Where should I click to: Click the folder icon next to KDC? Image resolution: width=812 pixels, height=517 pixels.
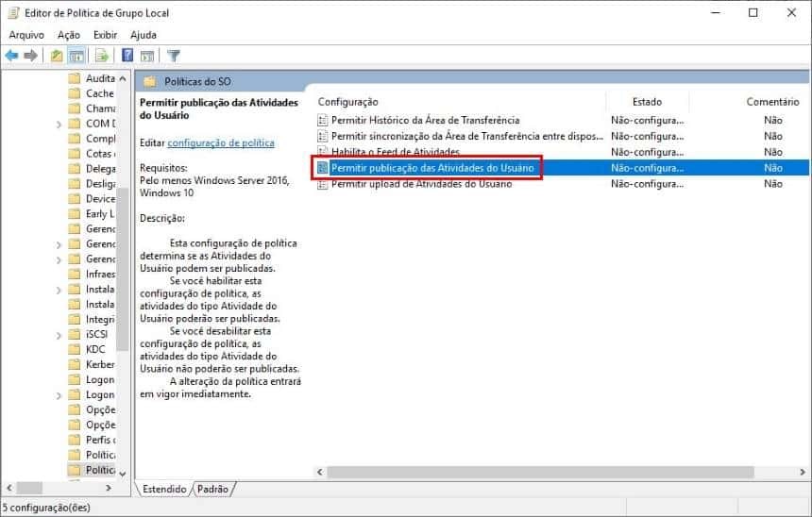click(75, 349)
